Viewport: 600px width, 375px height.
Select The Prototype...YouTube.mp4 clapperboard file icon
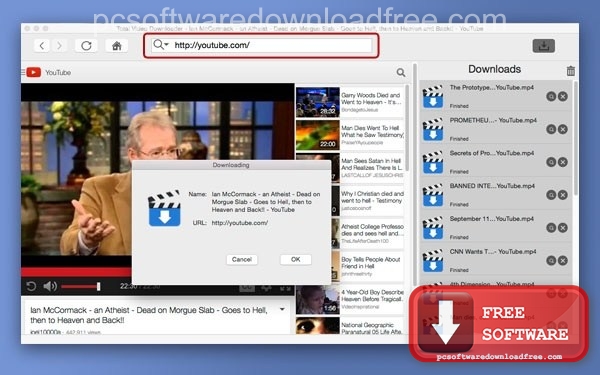433,97
